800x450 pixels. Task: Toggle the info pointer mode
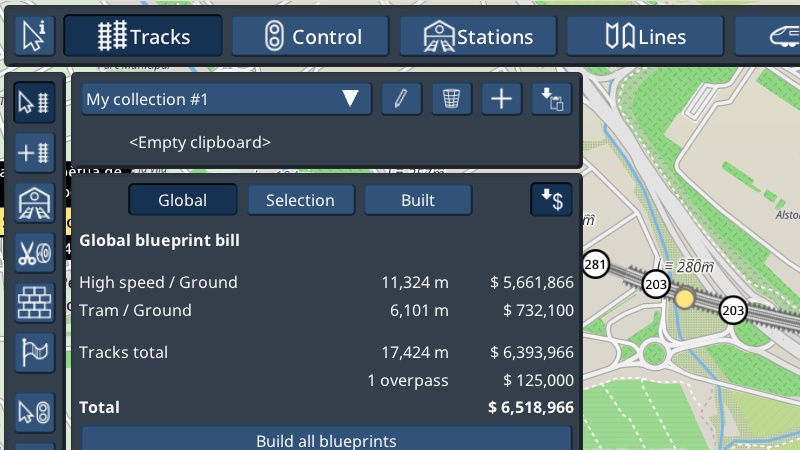[35, 37]
